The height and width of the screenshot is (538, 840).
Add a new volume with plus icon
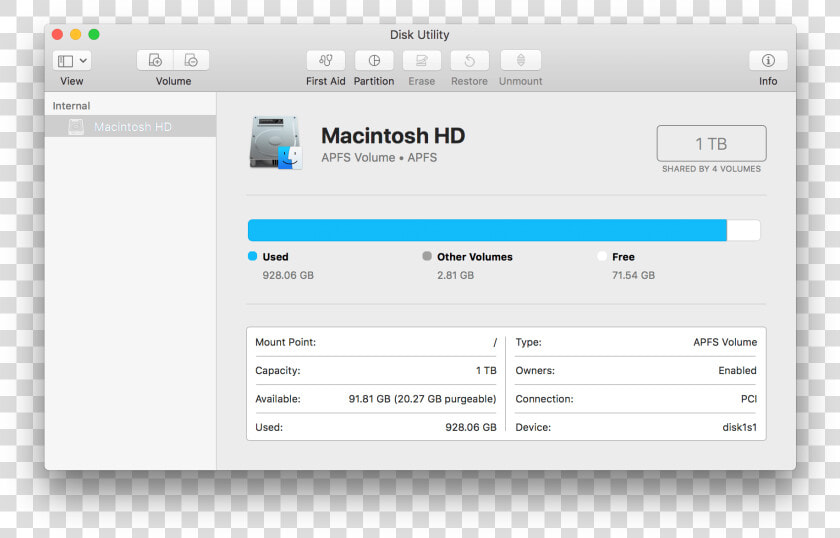click(x=155, y=61)
